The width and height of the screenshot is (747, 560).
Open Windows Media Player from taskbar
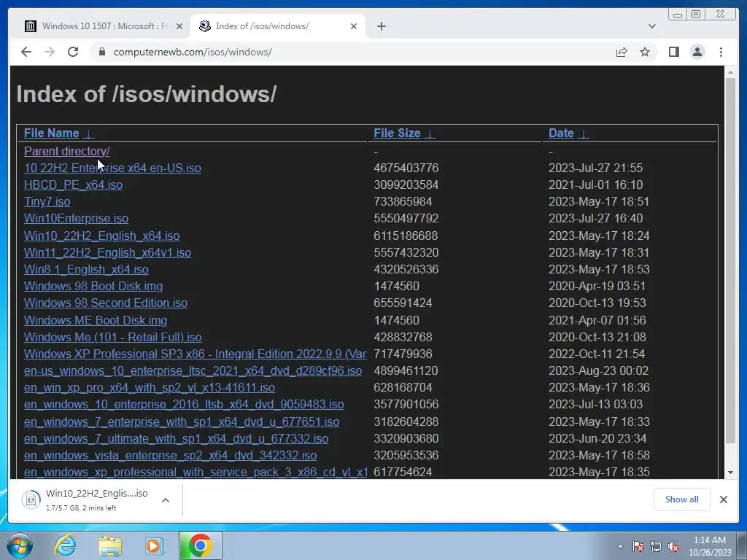(x=154, y=545)
